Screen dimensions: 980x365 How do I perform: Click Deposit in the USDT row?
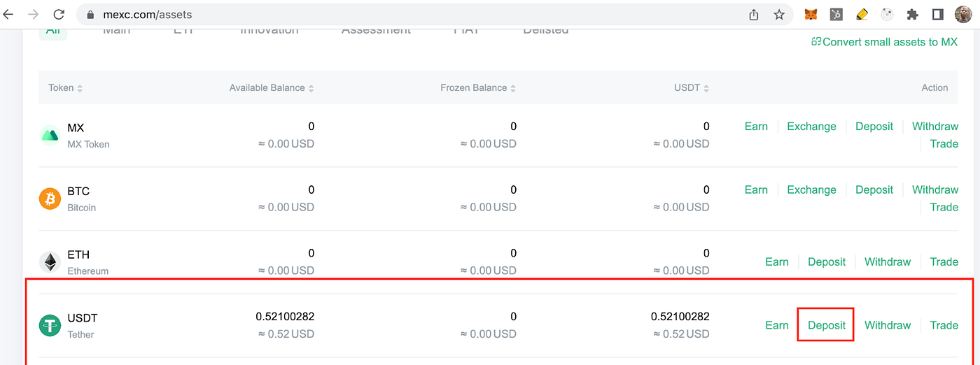tap(827, 325)
